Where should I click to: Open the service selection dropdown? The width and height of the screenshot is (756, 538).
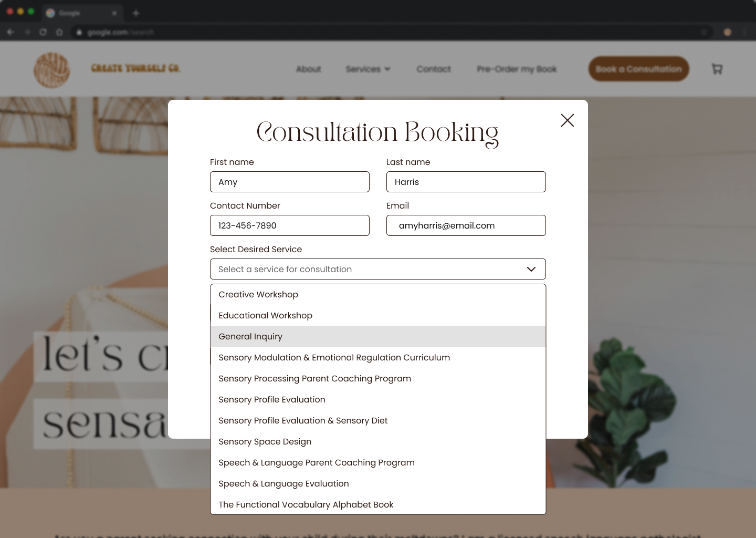[x=378, y=269]
